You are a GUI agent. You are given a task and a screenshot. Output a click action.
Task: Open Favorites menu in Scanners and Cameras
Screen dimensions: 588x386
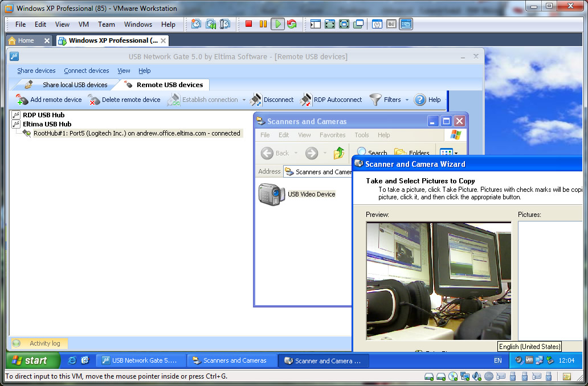[x=332, y=135]
